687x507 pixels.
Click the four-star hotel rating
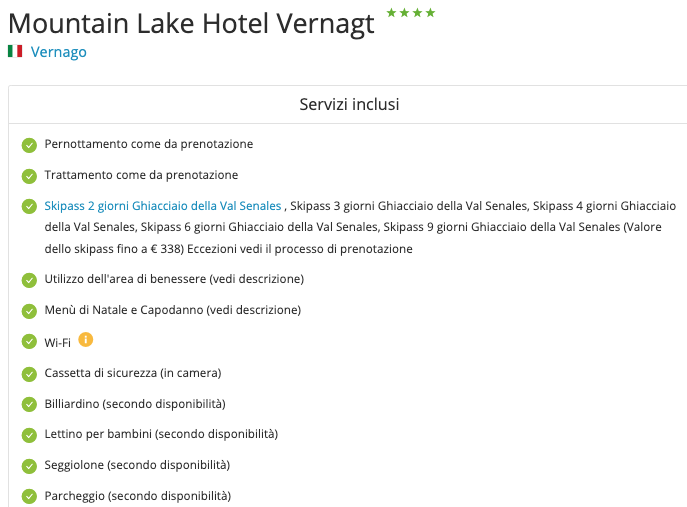(411, 13)
